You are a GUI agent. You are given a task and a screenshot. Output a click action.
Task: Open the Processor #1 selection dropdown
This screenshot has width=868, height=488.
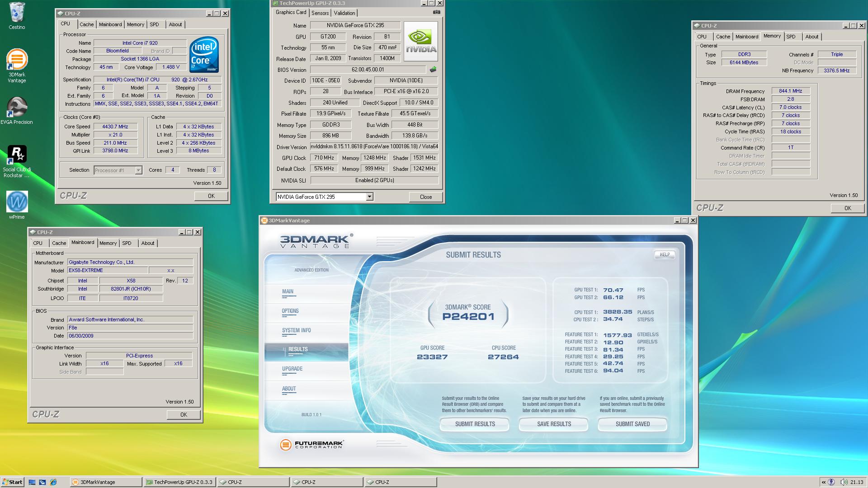138,170
